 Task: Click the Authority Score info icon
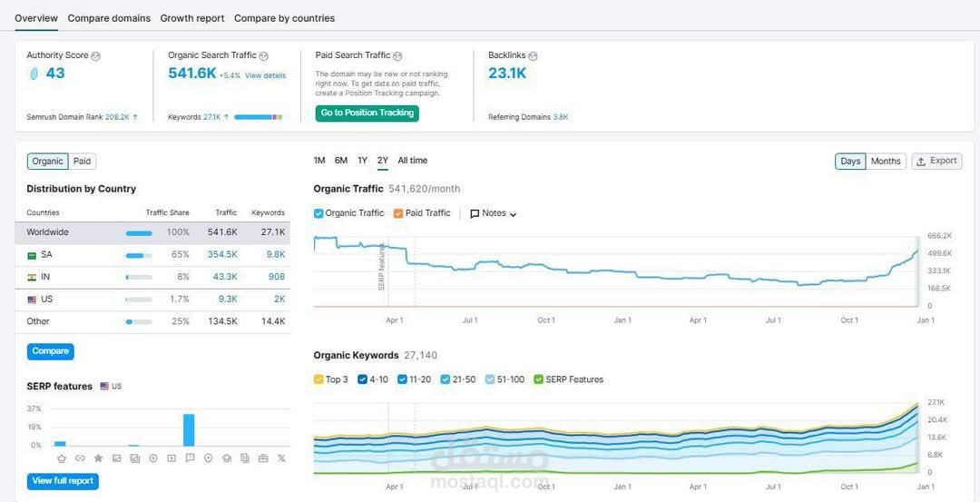[96, 56]
